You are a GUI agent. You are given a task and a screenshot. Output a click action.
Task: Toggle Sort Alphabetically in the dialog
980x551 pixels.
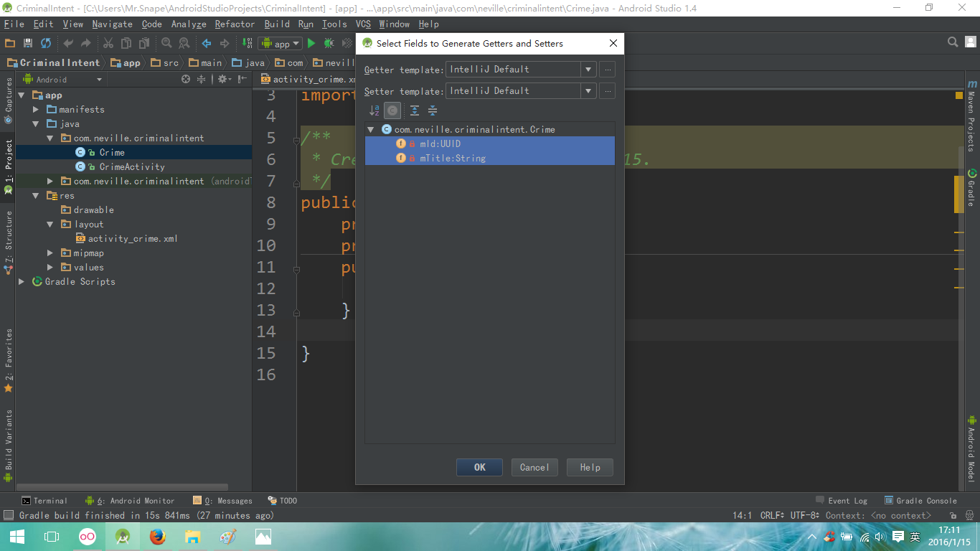pyautogui.click(x=374, y=110)
